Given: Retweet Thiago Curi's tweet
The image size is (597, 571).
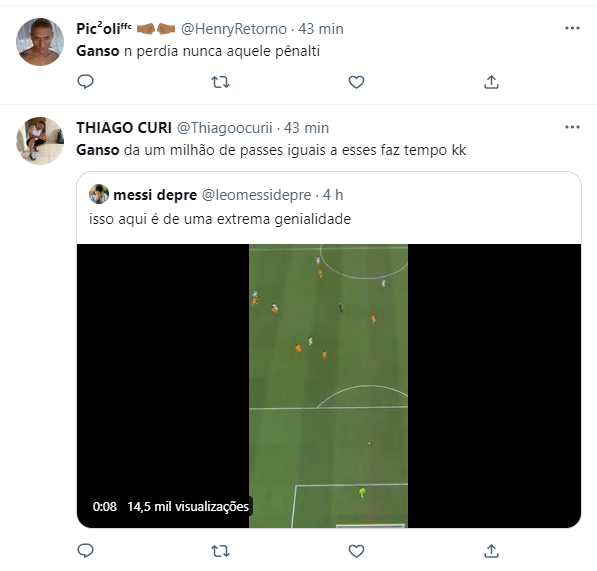Looking at the screenshot, I should 220,551.
